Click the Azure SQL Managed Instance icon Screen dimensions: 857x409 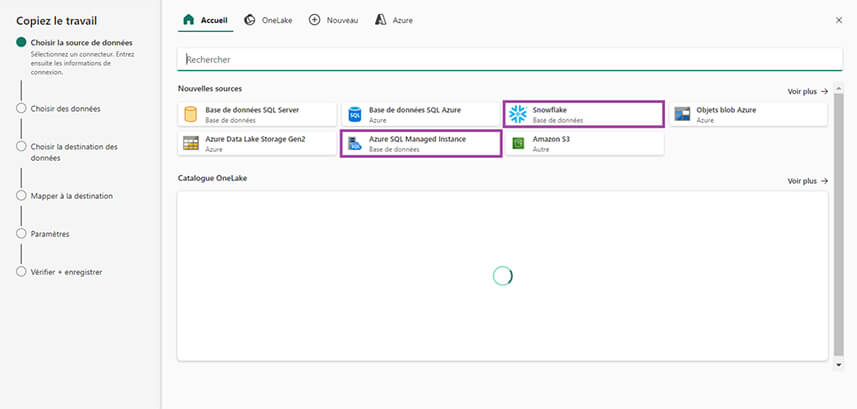tap(354, 143)
